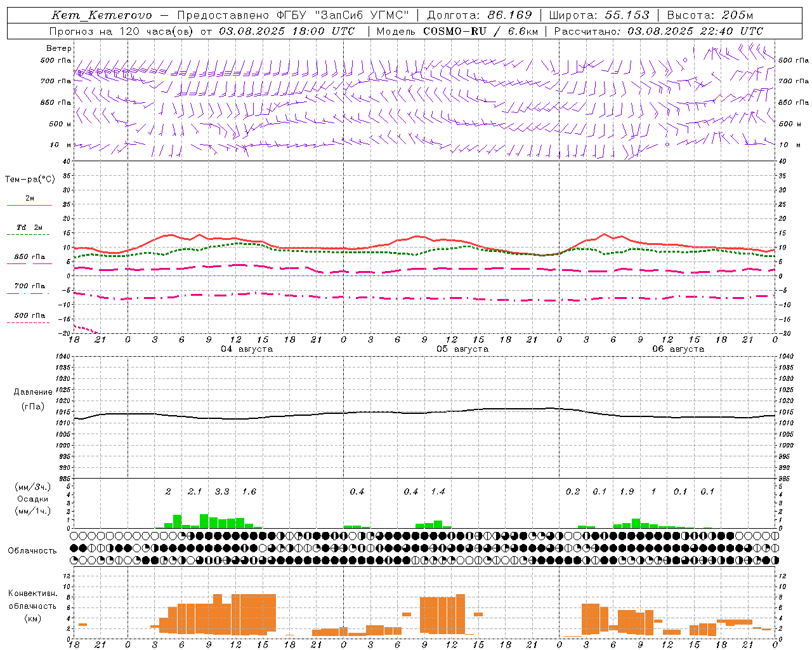
Task: Click the 700 гПа temperature legend entry
Action: [29, 288]
